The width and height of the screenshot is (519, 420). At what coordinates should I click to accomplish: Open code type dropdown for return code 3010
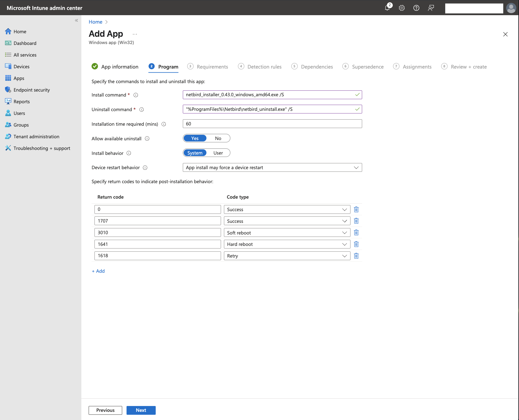point(287,233)
